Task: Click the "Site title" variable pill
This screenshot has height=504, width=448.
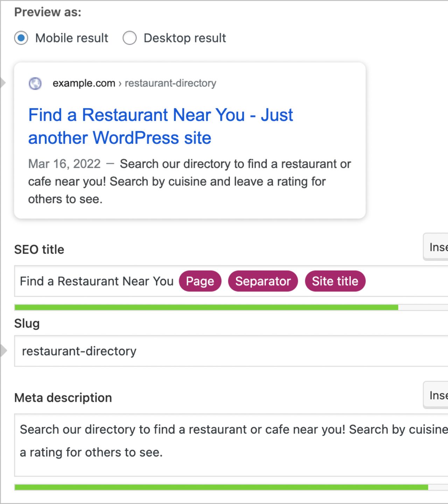Action: point(335,281)
